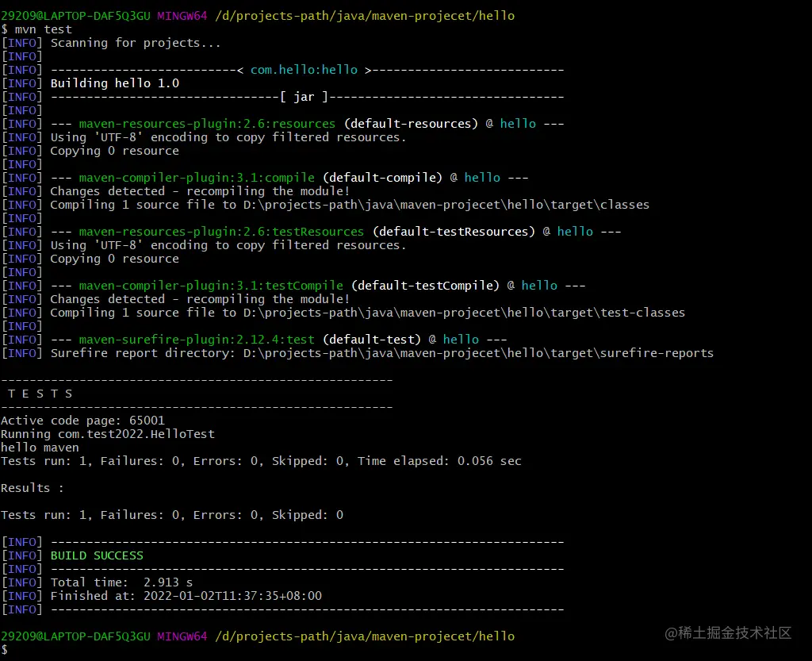
Task: Click the 'T E S T S' header
Action: [40, 394]
